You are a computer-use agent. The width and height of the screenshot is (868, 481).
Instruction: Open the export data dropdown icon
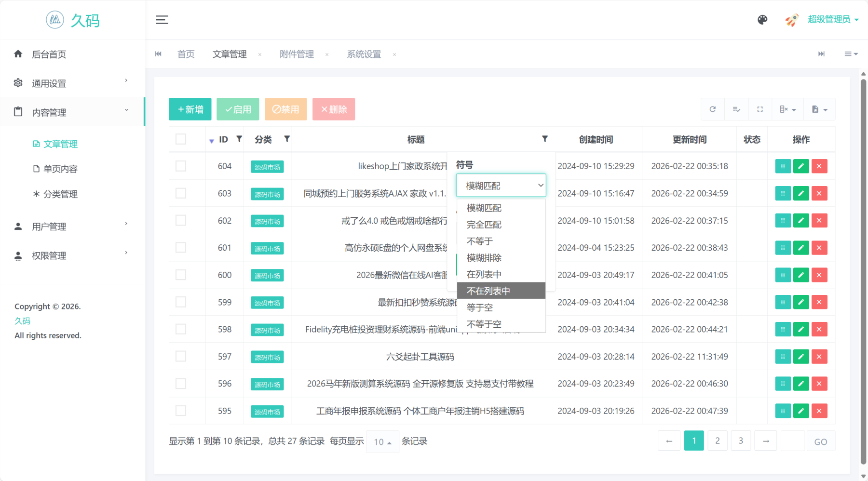818,109
